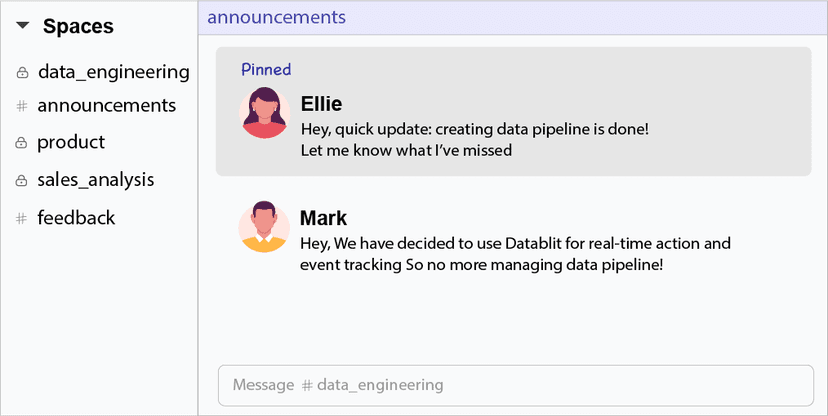The image size is (828, 416).
Task: Open the product space
Action: (x=71, y=142)
